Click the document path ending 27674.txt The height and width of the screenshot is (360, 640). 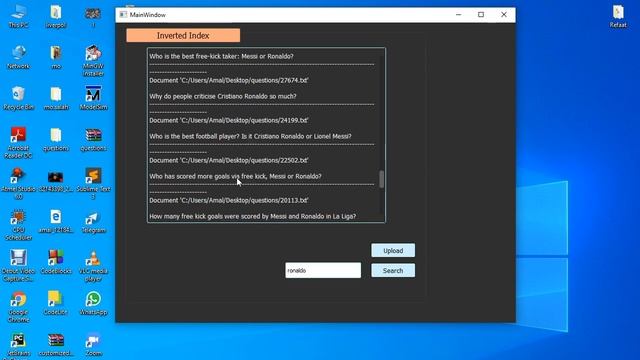229,80
